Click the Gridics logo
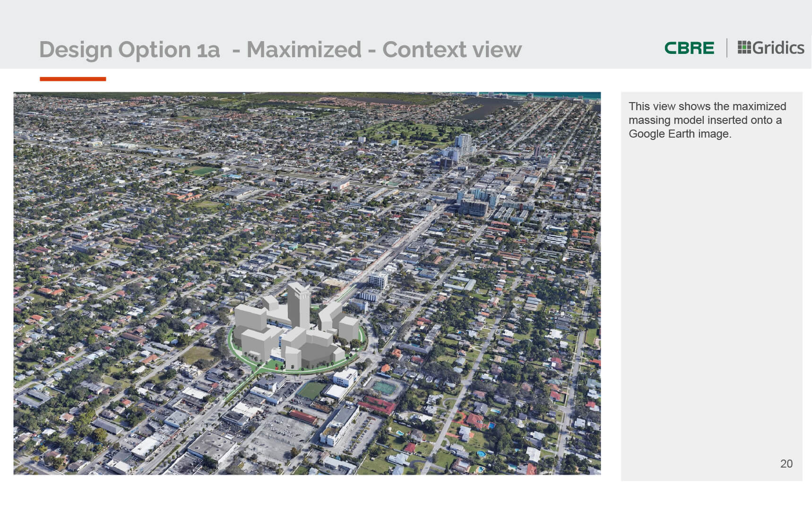This screenshot has height=521, width=812. 770,47
